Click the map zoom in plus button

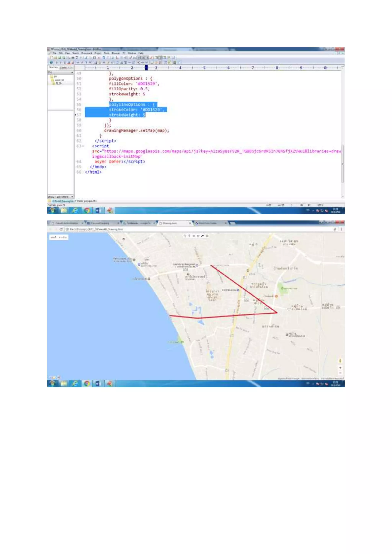tap(340, 368)
